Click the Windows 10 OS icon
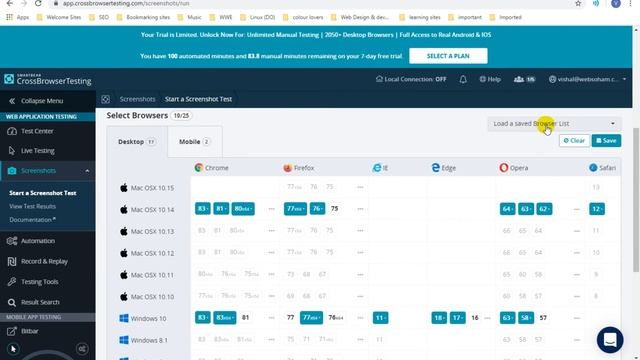 point(124,318)
